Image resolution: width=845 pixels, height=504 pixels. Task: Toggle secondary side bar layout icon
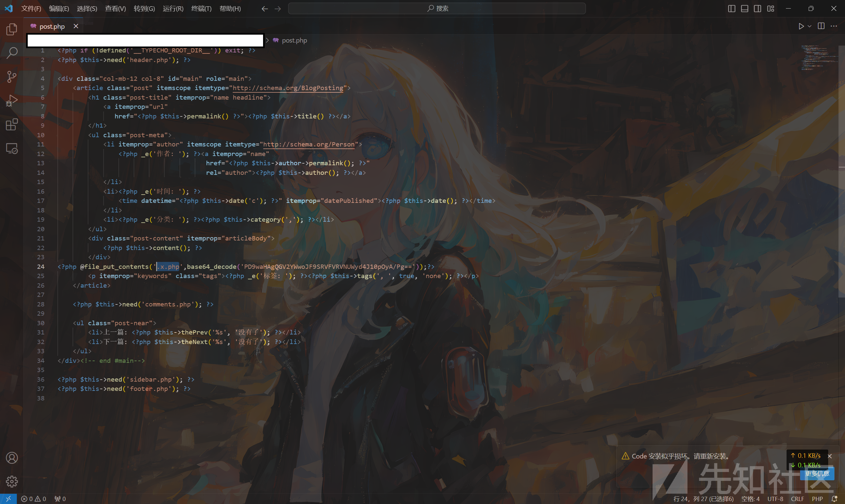point(757,9)
